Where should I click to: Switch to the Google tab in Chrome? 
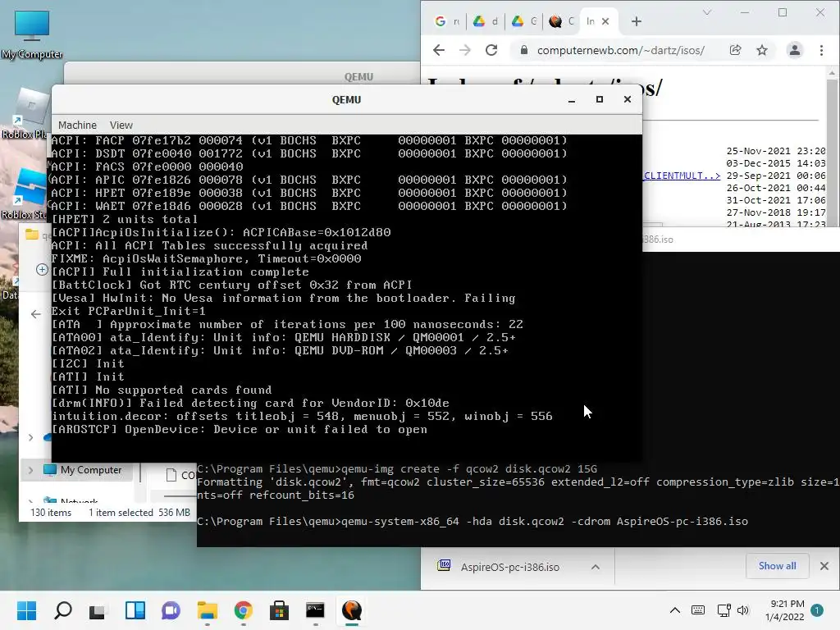click(x=448, y=21)
